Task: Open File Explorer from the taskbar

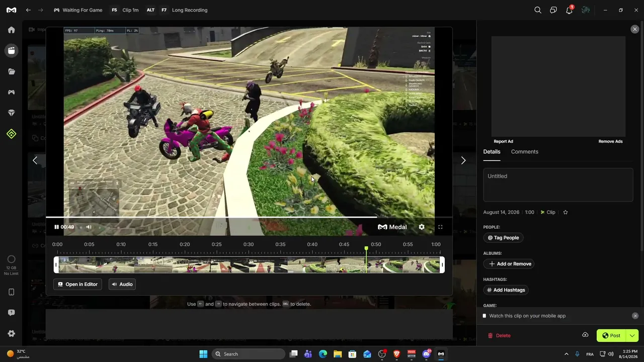Action: click(x=338, y=354)
